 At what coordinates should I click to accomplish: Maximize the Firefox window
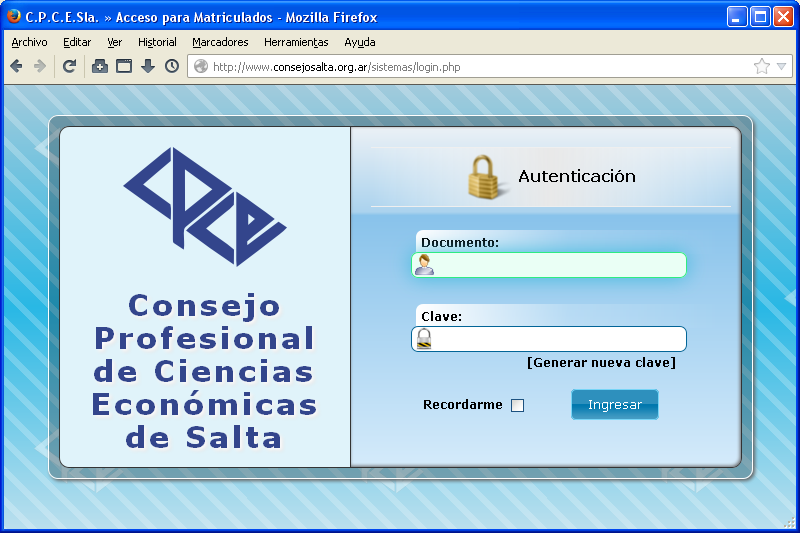coord(760,17)
